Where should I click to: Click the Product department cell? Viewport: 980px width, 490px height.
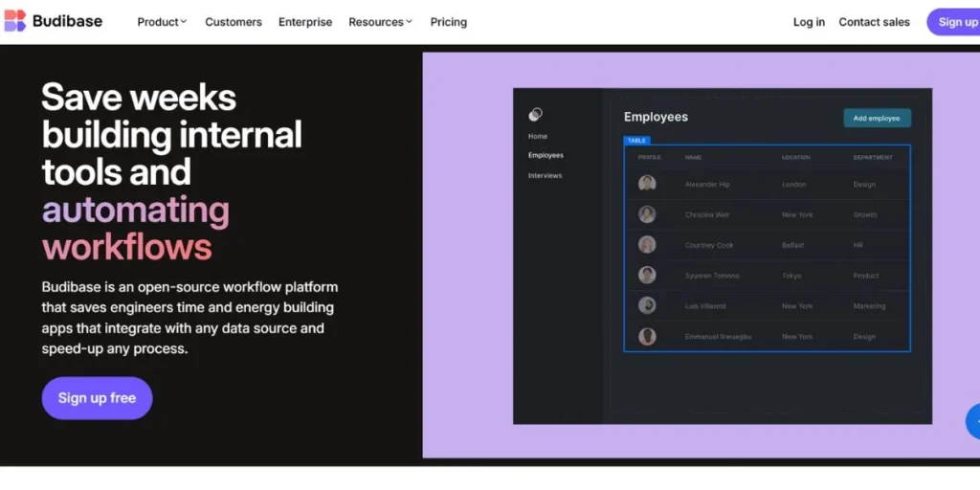tap(866, 276)
